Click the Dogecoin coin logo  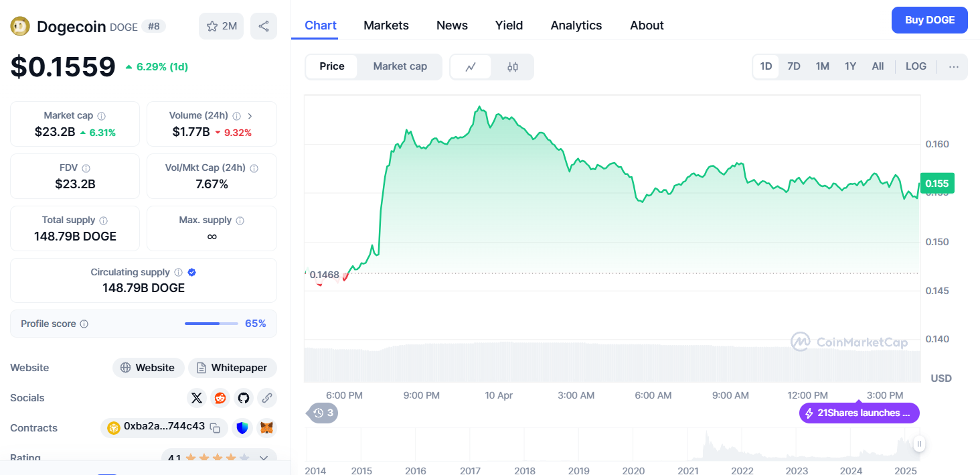click(x=20, y=26)
